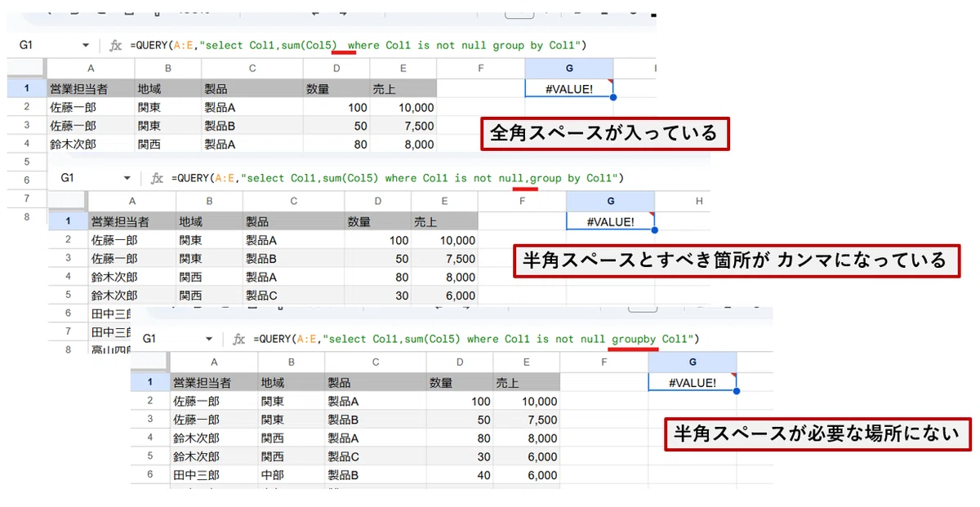The width and height of the screenshot is (980, 507).
Task: Click 製品B cell in top screenshot
Action: click(x=252, y=126)
